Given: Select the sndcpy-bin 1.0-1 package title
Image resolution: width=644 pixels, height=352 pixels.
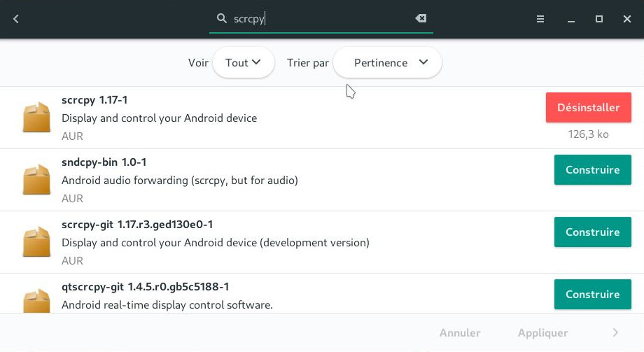Looking at the screenshot, I should pyautogui.click(x=104, y=162).
